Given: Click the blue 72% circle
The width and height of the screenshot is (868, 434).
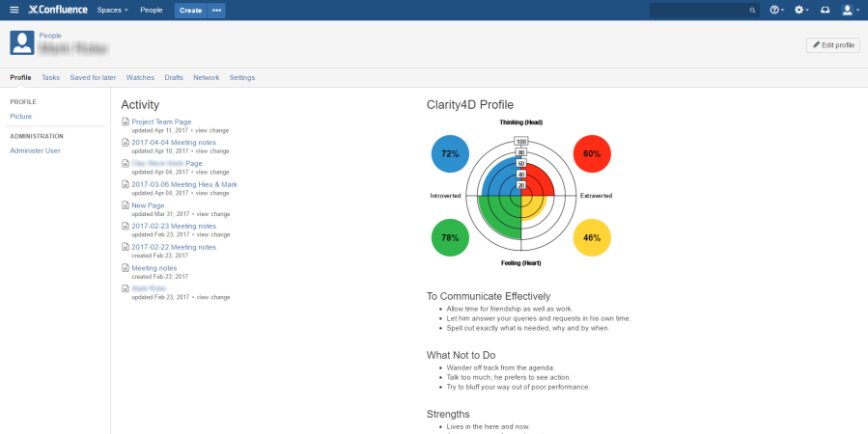Looking at the screenshot, I should point(450,153).
